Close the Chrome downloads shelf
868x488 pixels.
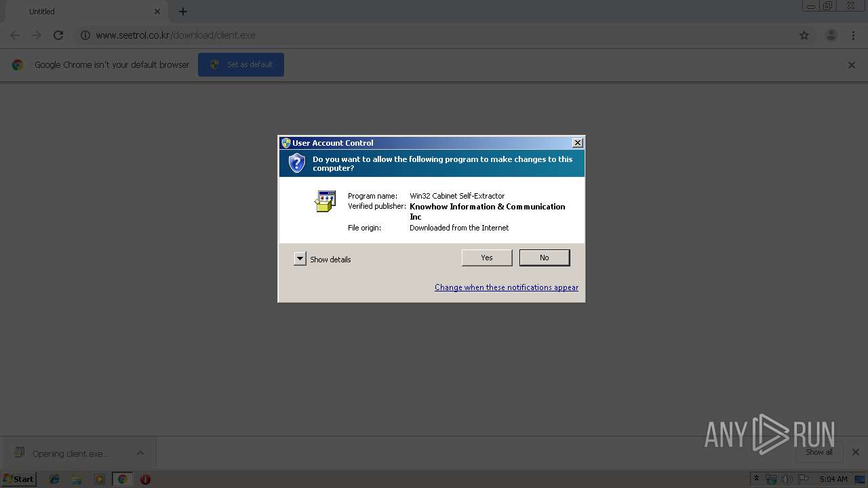click(856, 452)
